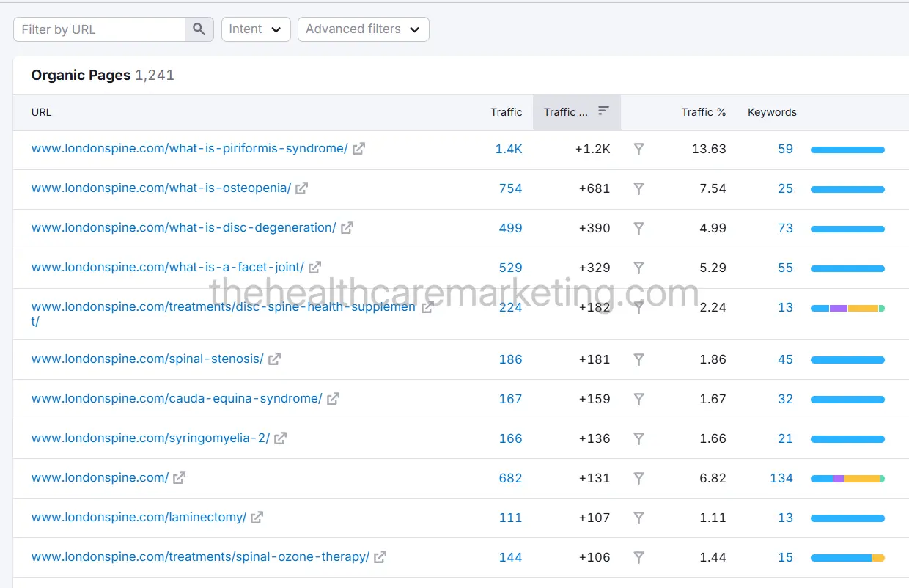Click the URL column header
This screenshot has height=588, width=909.
click(x=41, y=112)
